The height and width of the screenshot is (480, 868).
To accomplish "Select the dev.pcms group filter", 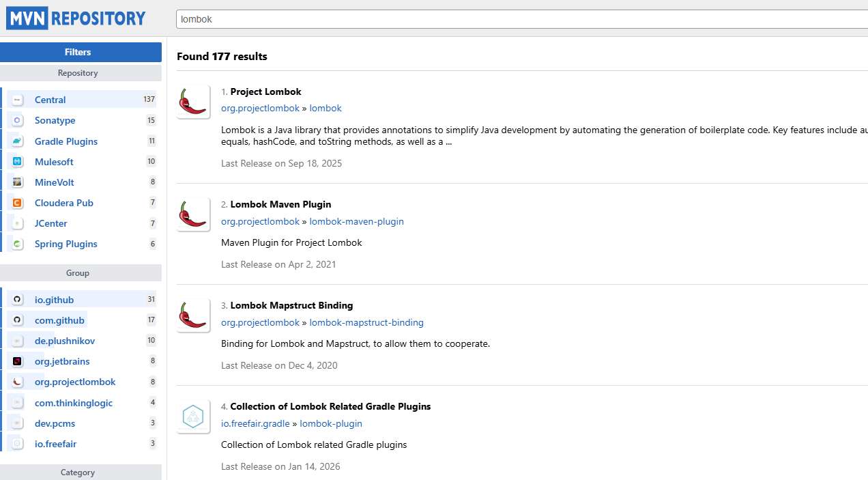I will pyautogui.click(x=55, y=423).
